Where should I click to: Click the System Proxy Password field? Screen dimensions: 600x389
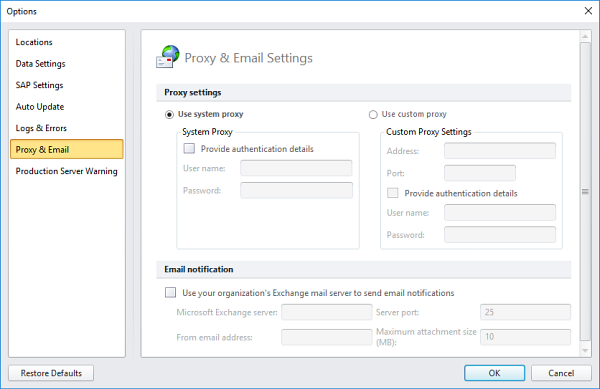tap(296, 190)
